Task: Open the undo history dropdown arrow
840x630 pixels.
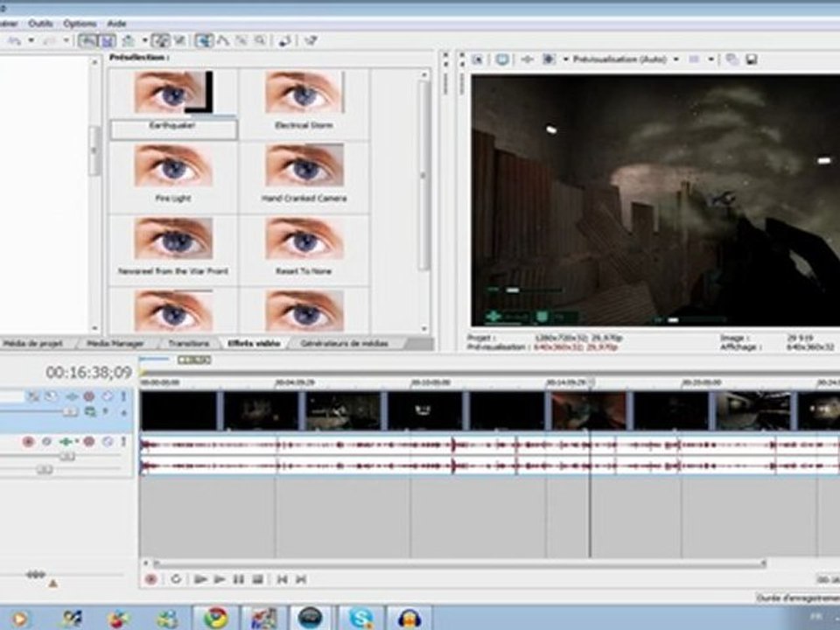Action: (31, 40)
